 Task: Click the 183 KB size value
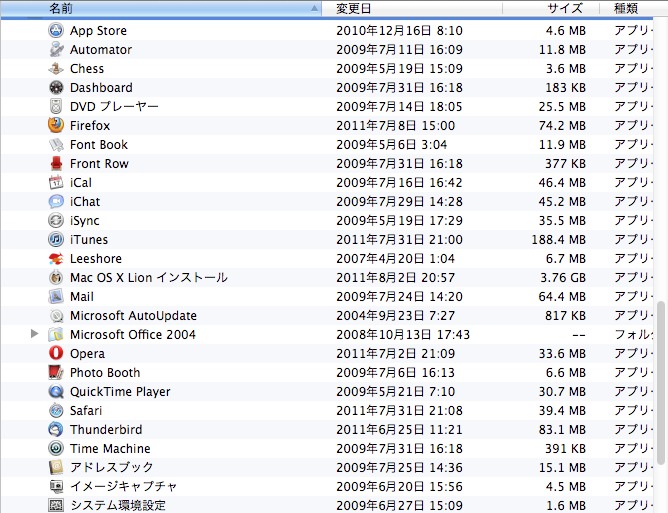point(566,88)
